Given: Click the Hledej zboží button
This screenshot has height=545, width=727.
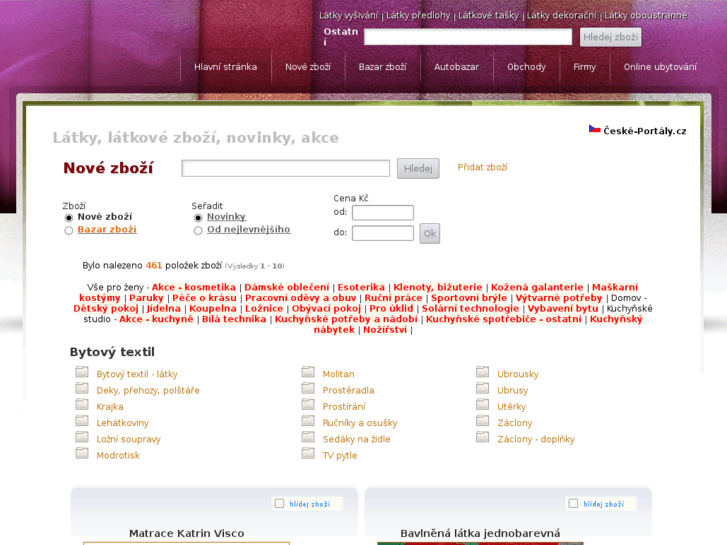Looking at the screenshot, I should pyautogui.click(x=611, y=37).
